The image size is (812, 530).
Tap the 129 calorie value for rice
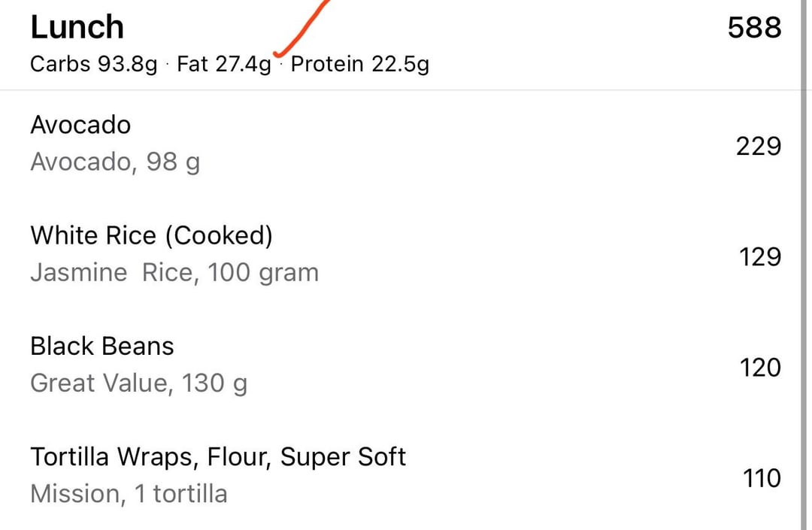click(759, 257)
